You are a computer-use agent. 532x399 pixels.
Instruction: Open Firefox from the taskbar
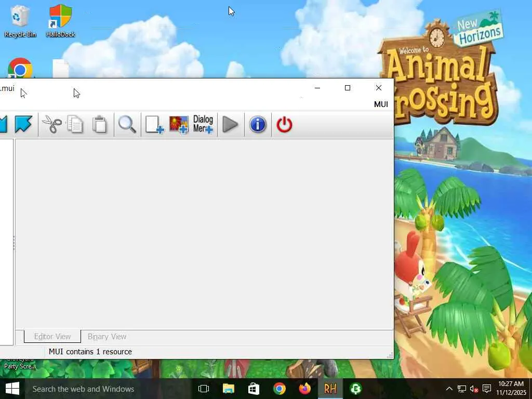tap(304, 389)
